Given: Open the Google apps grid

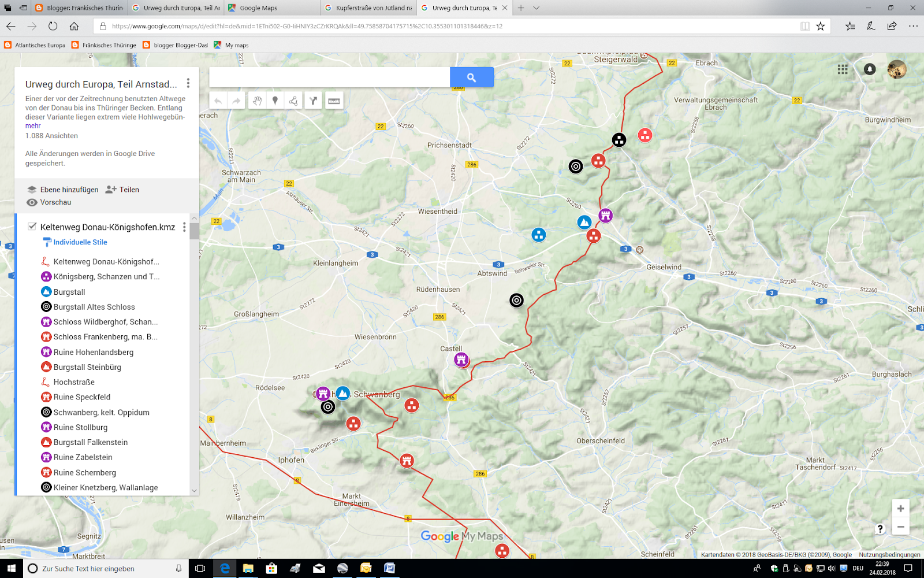Looking at the screenshot, I should [x=843, y=69].
